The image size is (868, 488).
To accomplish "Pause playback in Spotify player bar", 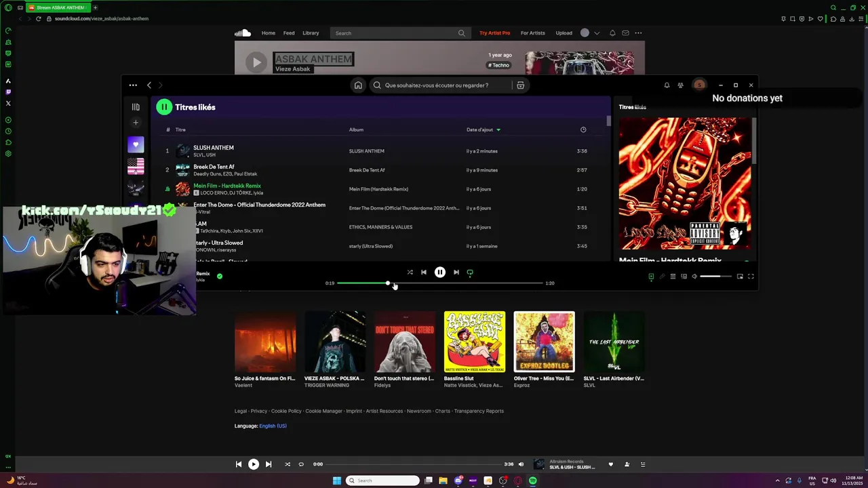I will click(440, 272).
